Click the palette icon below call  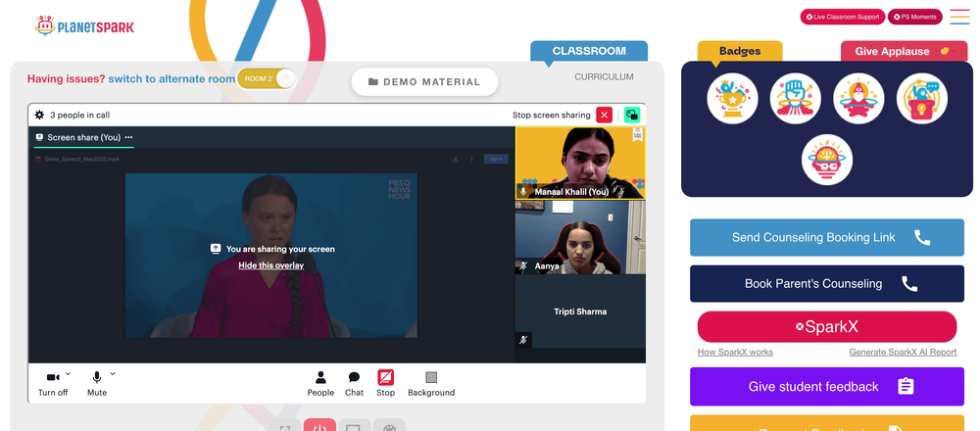click(389, 427)
